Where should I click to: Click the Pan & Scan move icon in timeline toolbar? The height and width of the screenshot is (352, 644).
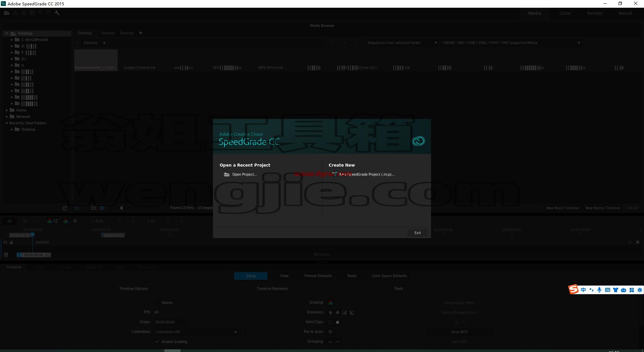click(75, 221)
